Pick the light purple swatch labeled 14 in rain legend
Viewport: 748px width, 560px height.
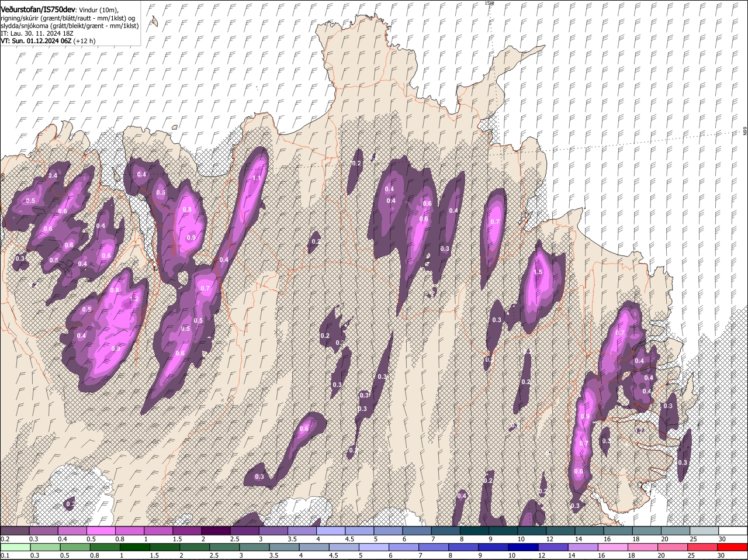pyautogui.click(x=583, y=547)
